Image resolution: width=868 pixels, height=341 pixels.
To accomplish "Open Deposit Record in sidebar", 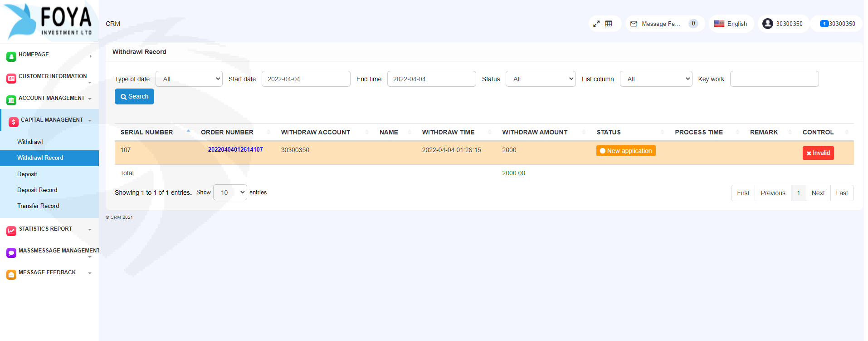I will (x=37, y=190).
